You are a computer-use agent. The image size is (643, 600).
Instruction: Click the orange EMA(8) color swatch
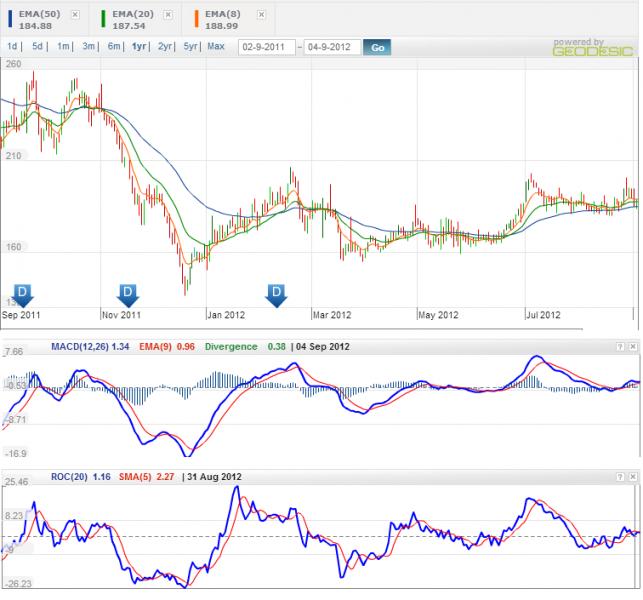click(196, 19)
